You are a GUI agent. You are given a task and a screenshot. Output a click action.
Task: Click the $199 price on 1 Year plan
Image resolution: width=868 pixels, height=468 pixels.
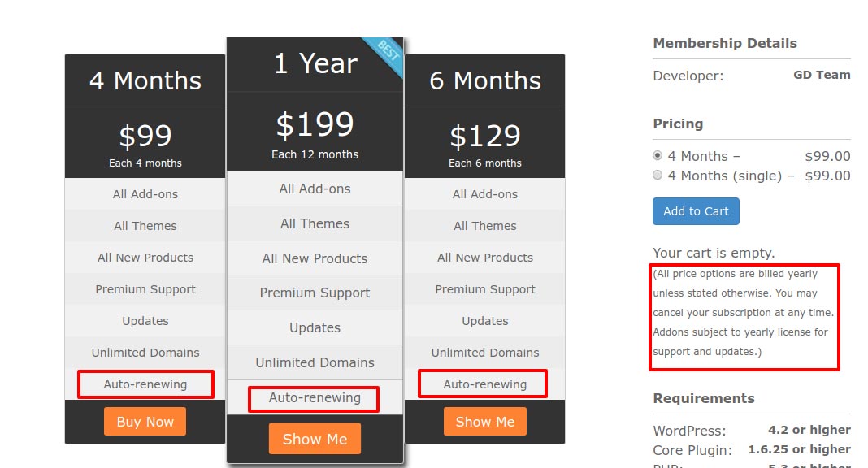pyautogui.click(x=315, y=125)
